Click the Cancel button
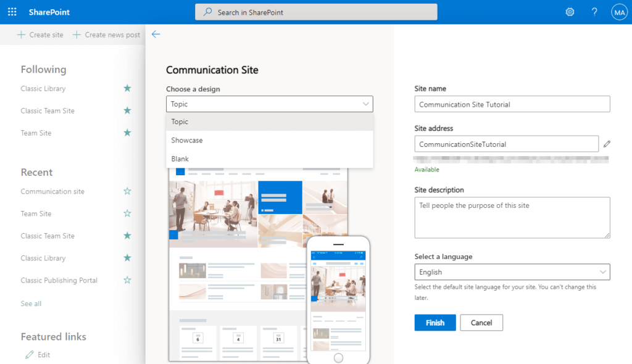Viewport: 632px width, 364px height. [481, 323]
